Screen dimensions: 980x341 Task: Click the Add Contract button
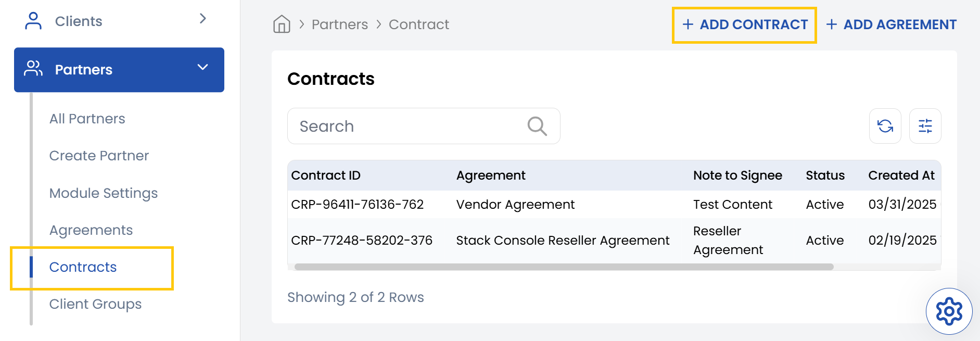(x=745, y=24)
